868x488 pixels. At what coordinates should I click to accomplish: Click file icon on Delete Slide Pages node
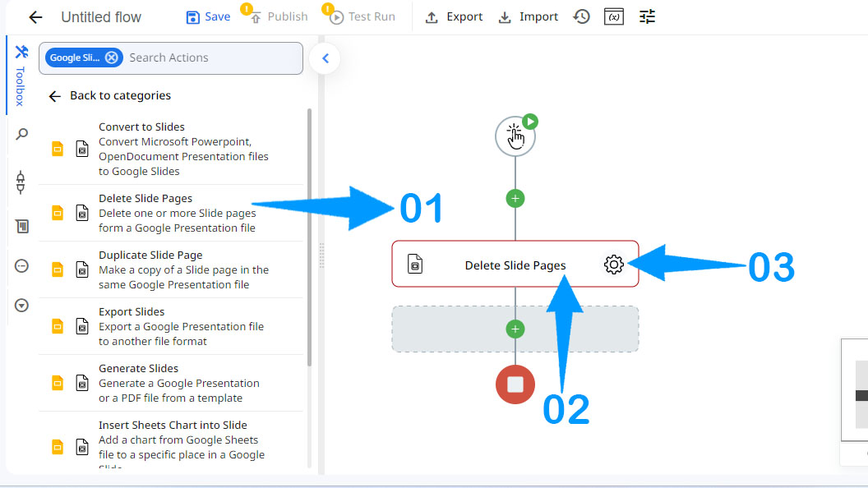point(415,265)
